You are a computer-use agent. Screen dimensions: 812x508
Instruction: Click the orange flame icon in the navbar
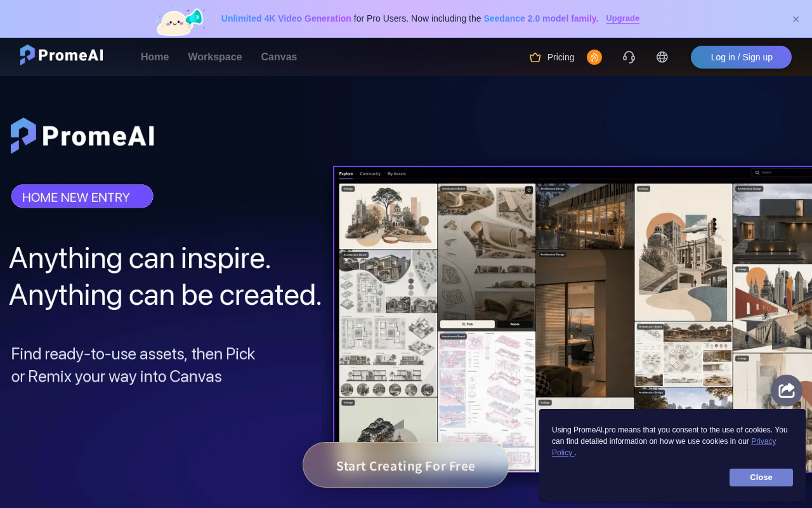click(594, 57)
